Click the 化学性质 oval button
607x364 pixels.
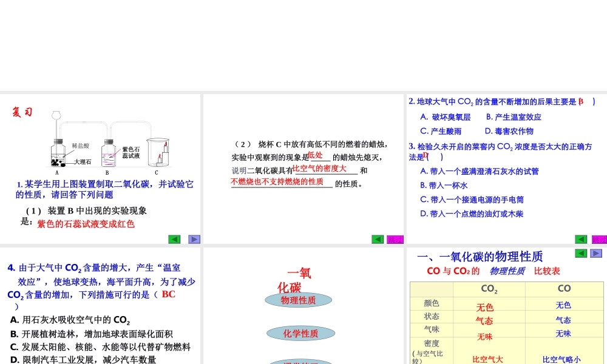[301, 334]
